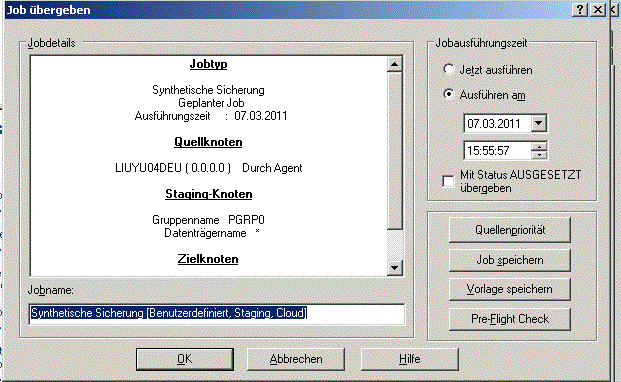This screenshot has width=621, height=382.
Task: Click the Datenträgername line
Action: coord(212,233)
